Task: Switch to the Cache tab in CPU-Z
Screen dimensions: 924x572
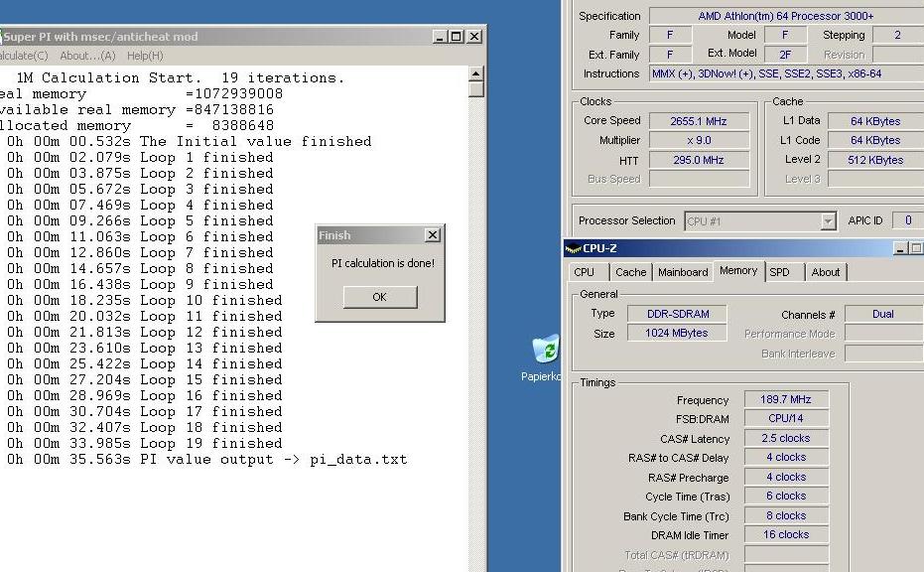Action: (630, 272)
